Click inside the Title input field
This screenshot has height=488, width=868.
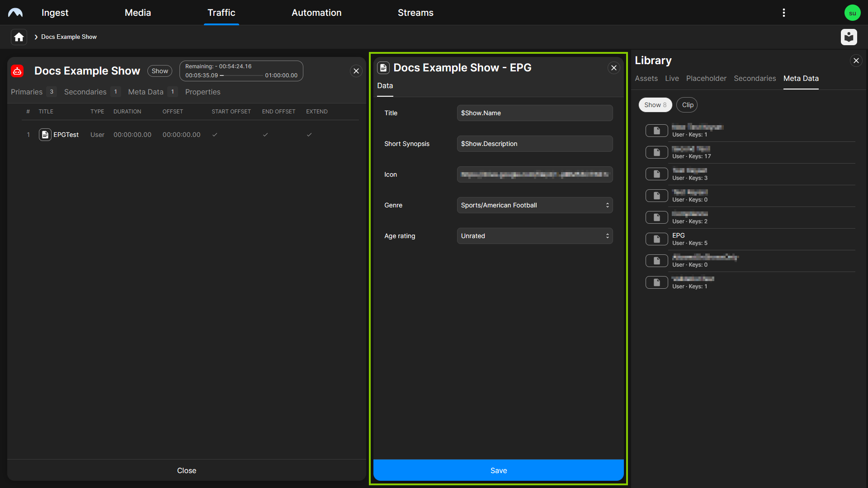pyautogui.click(x=534, y=113)
